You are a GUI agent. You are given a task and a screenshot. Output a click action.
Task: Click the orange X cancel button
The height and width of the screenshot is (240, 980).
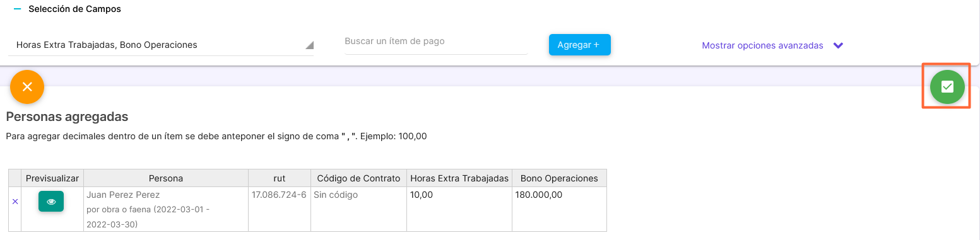[x=27, y=87]
